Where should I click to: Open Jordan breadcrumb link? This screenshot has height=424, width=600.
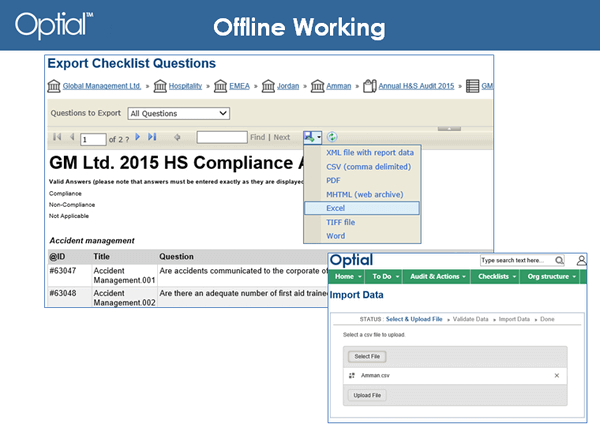coord(288,86)
